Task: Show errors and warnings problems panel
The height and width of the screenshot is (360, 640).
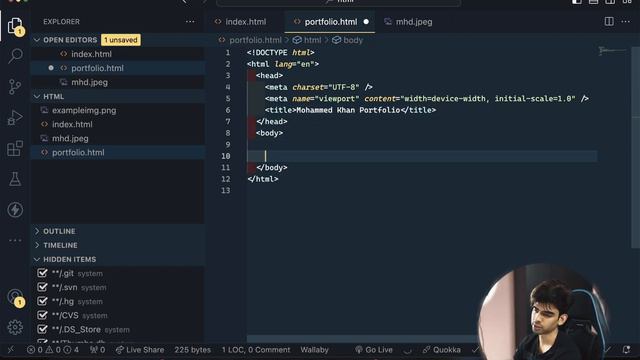Action: 53,350
